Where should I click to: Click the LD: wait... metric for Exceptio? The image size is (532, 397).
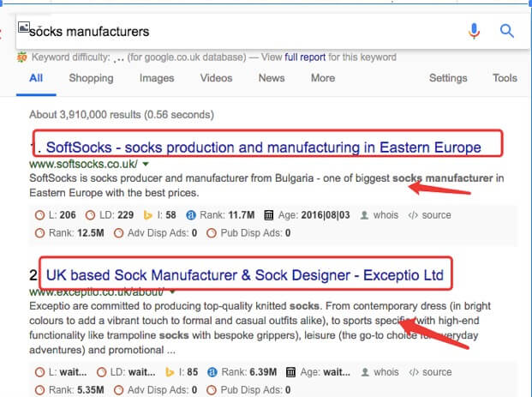coord(126,372)
